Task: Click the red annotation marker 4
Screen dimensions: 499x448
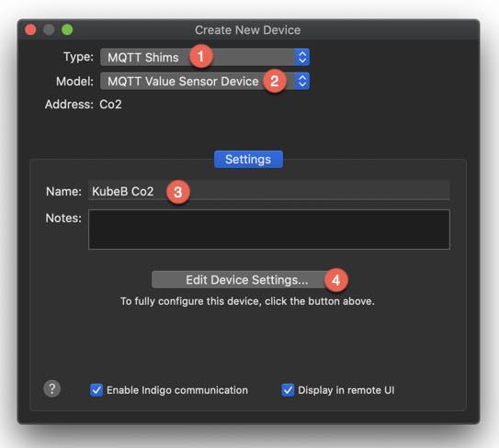Action: [336, 280]
